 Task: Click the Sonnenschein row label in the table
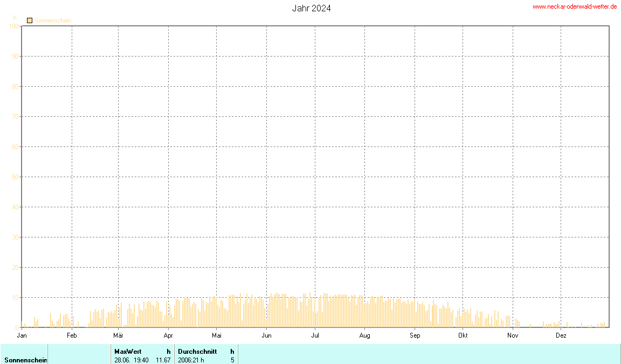click(25, 360)
